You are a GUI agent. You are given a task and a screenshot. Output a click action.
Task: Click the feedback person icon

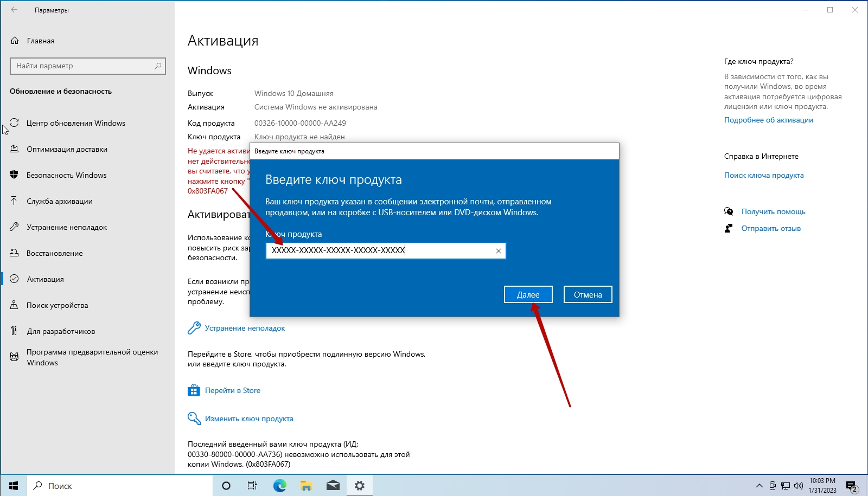tap(729, 228)
